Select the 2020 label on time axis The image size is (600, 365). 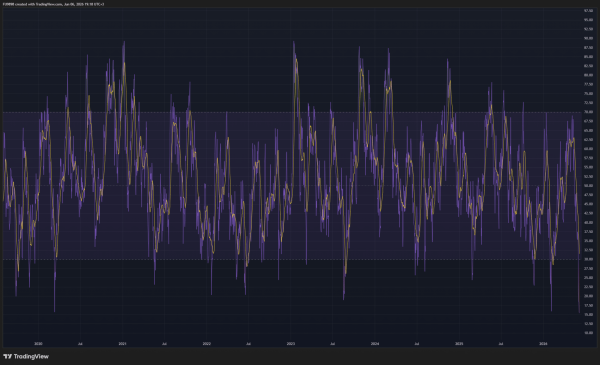tap(38, 344)
